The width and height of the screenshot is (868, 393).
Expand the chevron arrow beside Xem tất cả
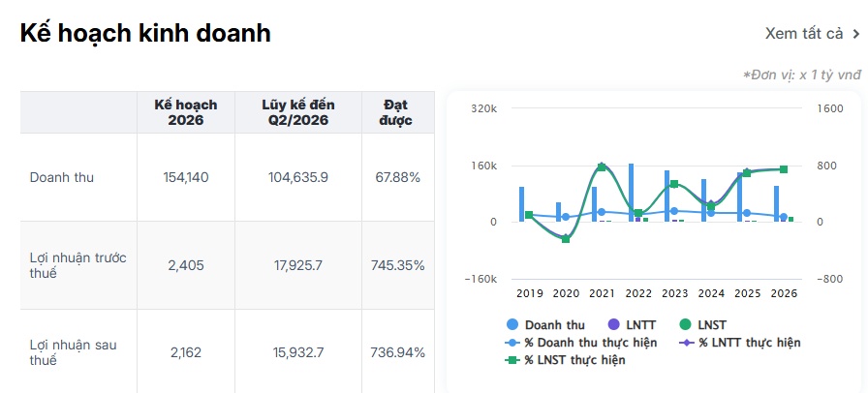[x=855, y=34]
